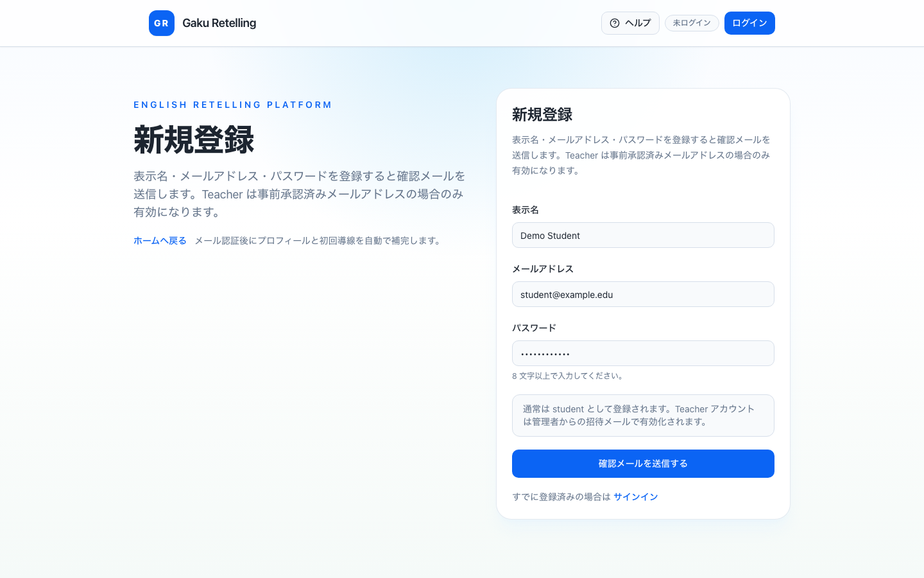Click the card's 新規登録 heading

click(x=542, y=115)
